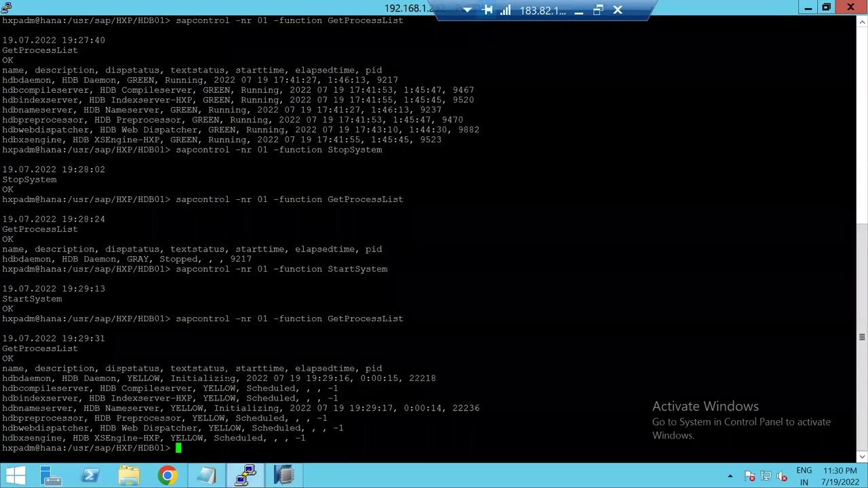868x488 pixels.
Task: Close the outer terminal window
Action: 850,7
